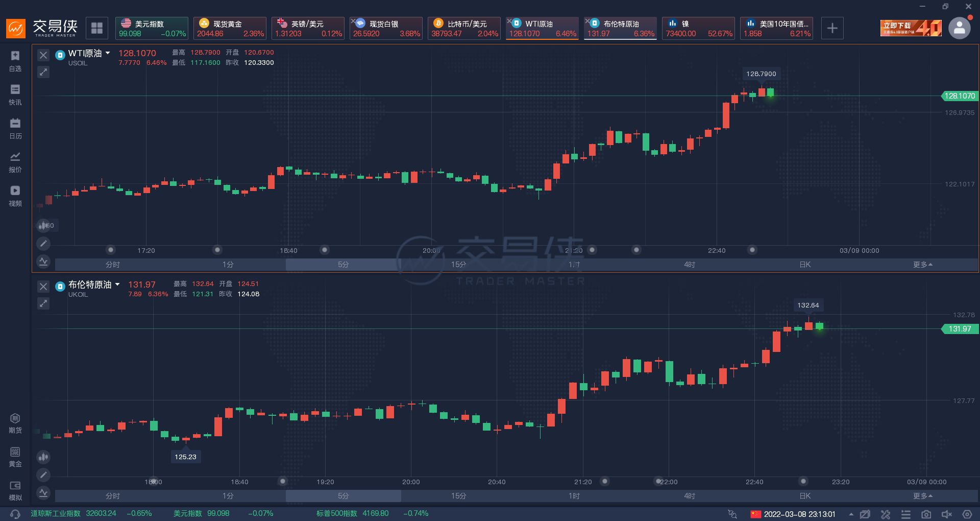Click the 128.1070 price tag on WTI axis

(960, 96)
